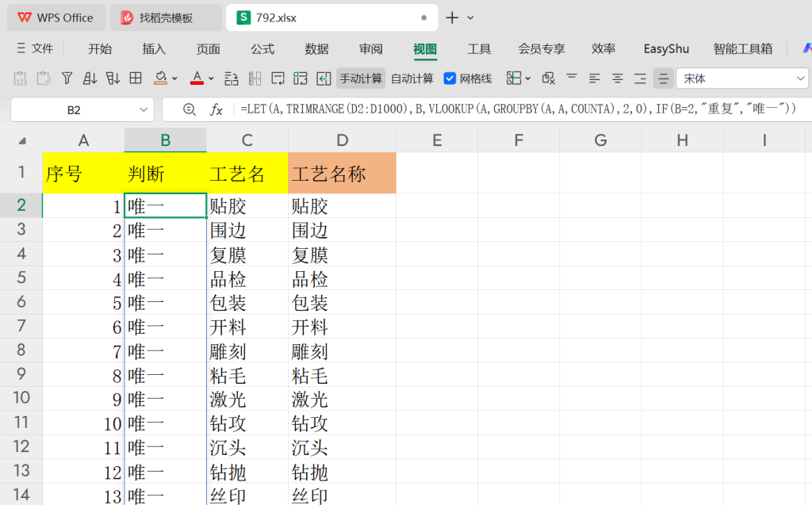Open the 审阅 ribbon tab
812x505 pixels.
click(x=371, y=48)
